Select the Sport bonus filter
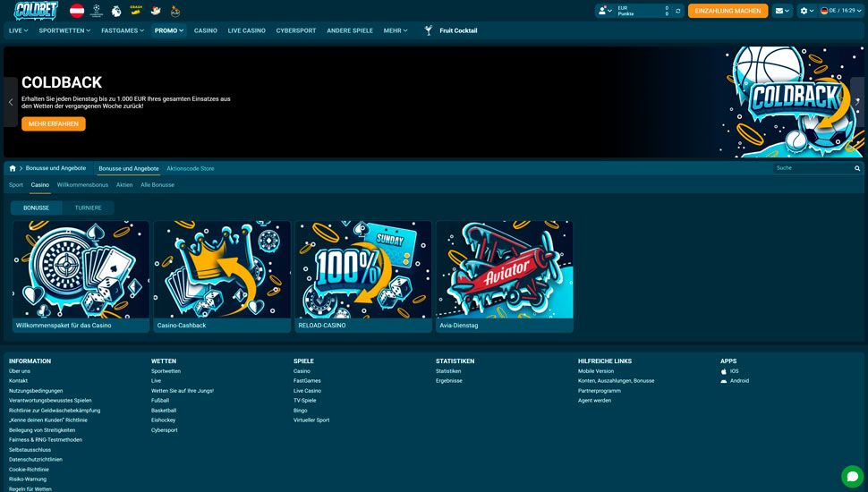The image size is (868, 492). tap(16, 185)
